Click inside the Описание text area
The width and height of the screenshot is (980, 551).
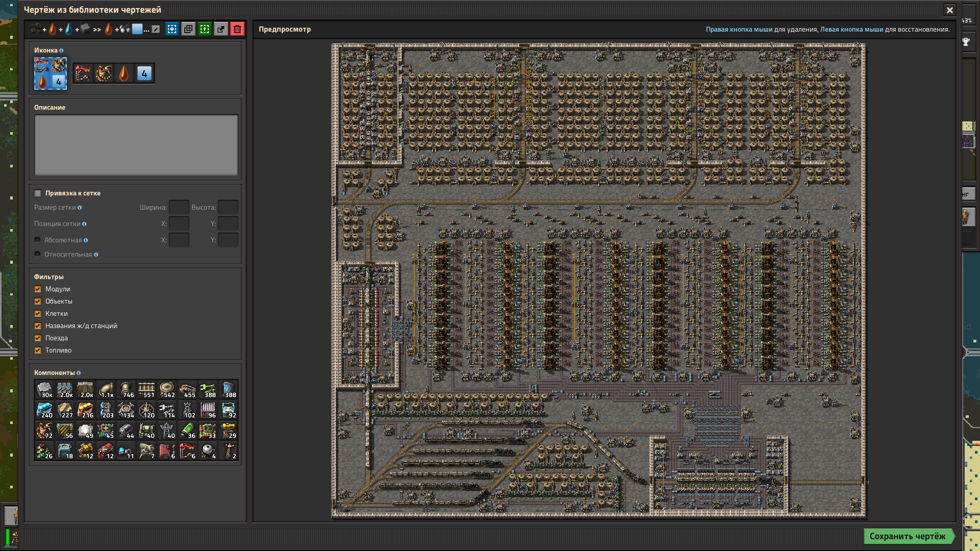coord(136,145)
